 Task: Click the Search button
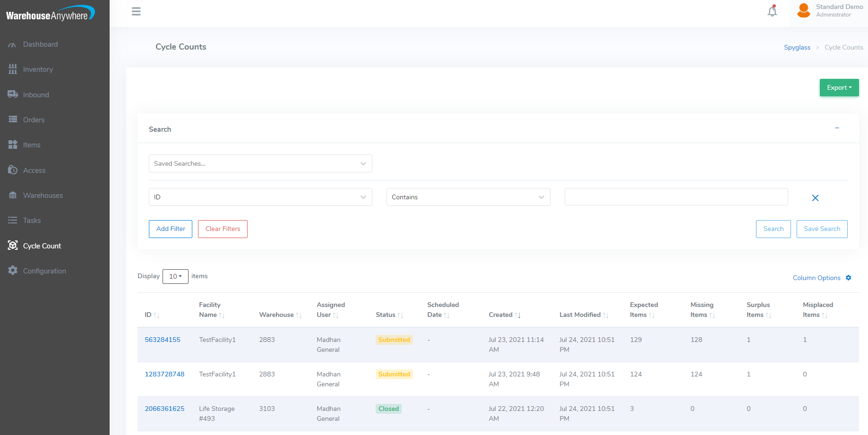coord(773,229)
